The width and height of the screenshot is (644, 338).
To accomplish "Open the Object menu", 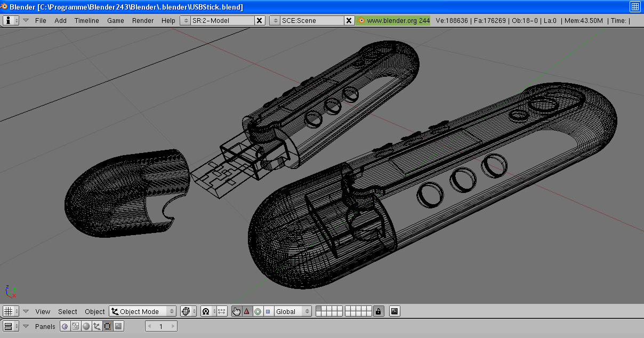I will click(x=95, y=311).
